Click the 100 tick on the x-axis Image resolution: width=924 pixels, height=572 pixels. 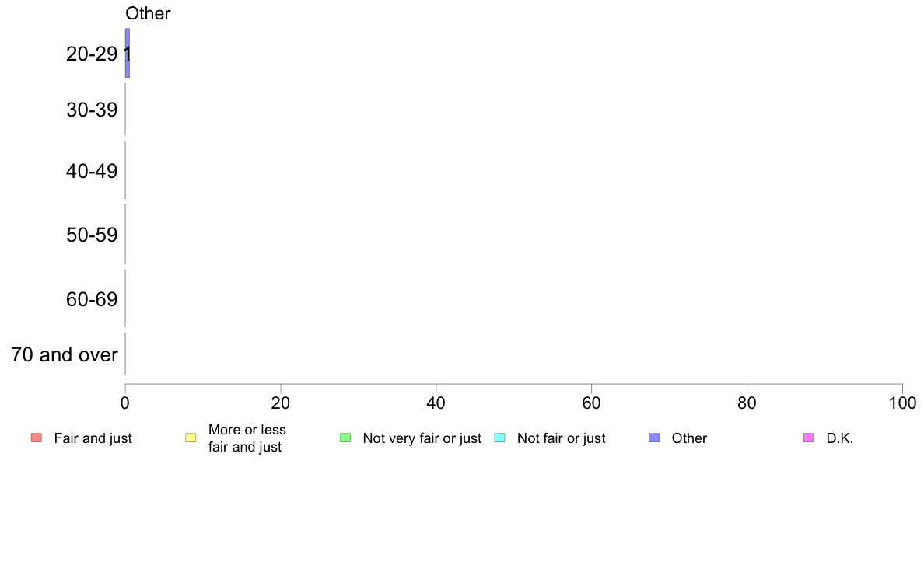(902, 403)
